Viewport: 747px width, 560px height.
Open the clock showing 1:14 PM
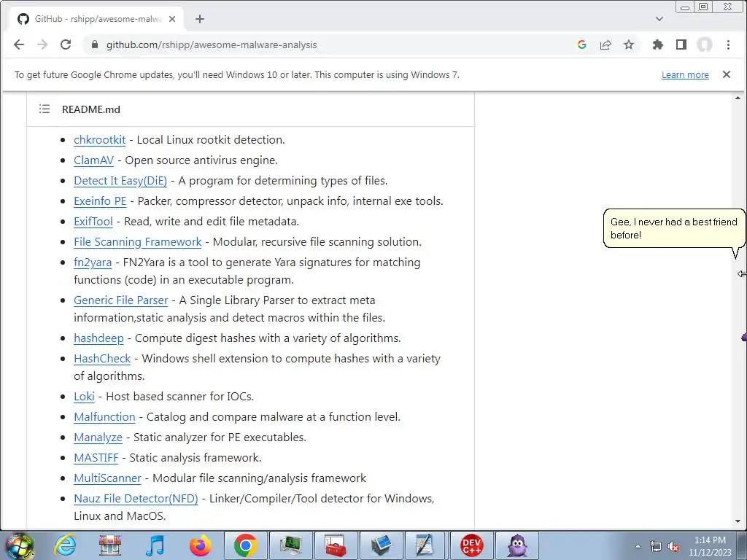pyautogui.click(x=710, y=546)
